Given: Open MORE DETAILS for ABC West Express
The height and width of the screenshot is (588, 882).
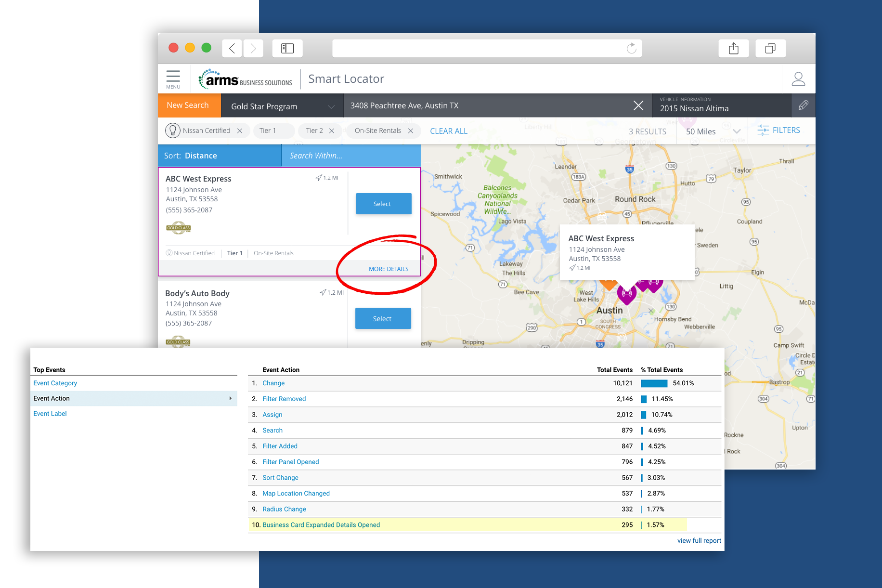Looking at the screenshot, I should (x=389, y=269).
